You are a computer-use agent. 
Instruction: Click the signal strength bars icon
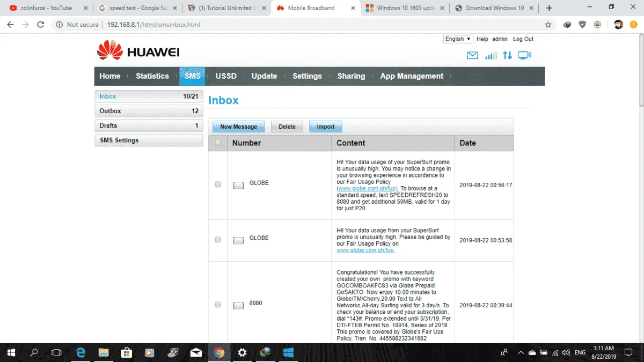click(x=491, y=55)
